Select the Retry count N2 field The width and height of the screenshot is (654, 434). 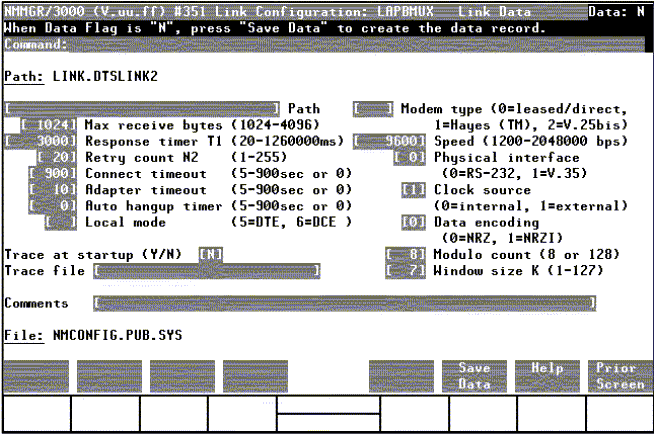(x=57, y=158)
